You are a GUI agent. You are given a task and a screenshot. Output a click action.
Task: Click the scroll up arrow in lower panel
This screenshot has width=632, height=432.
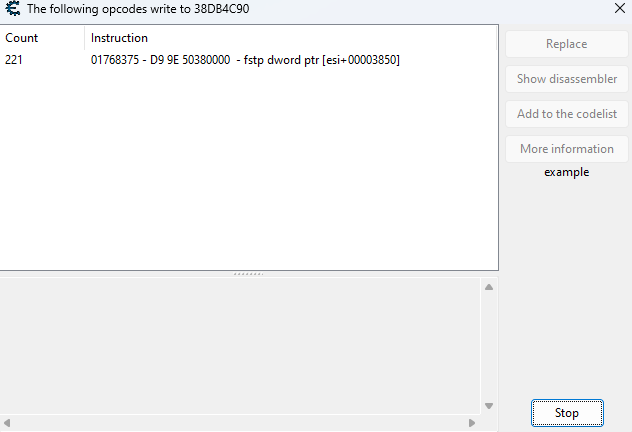pyautogui.click(x=489, y=288)
